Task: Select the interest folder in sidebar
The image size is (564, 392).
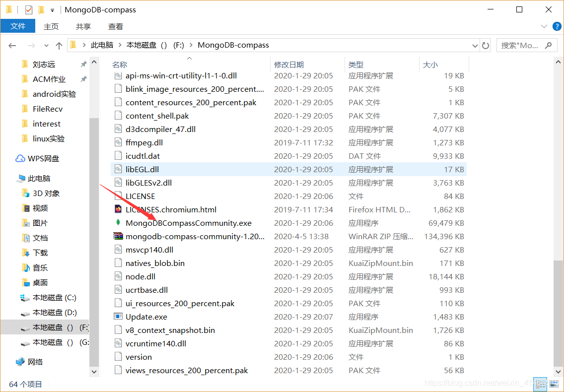Action: click(x=46, y=124)
